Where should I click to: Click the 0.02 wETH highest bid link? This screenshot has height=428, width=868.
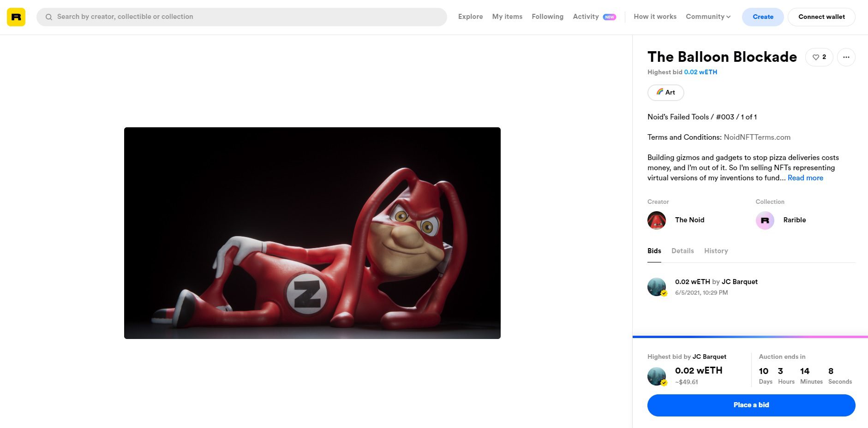[x=700, y=72]
